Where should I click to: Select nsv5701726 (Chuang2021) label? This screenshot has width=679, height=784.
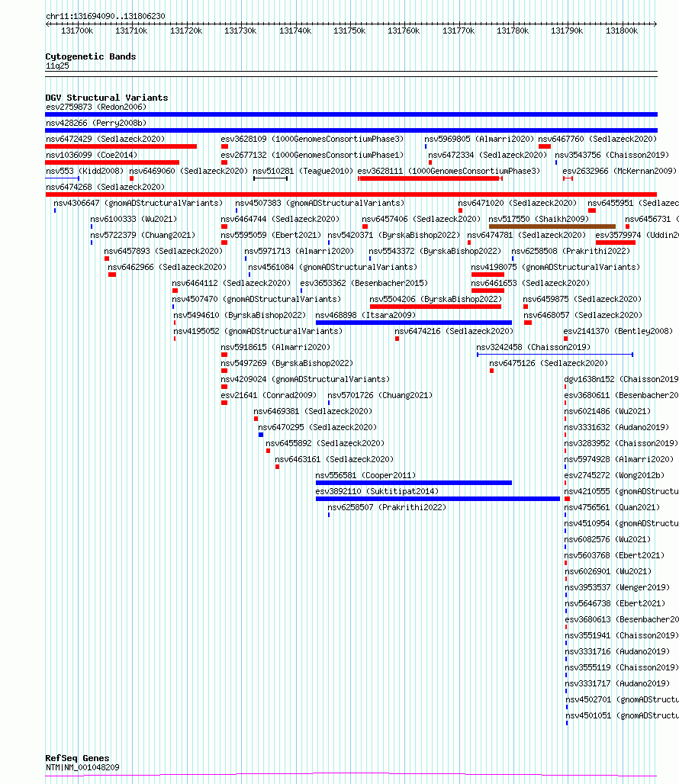click(380, 395)
